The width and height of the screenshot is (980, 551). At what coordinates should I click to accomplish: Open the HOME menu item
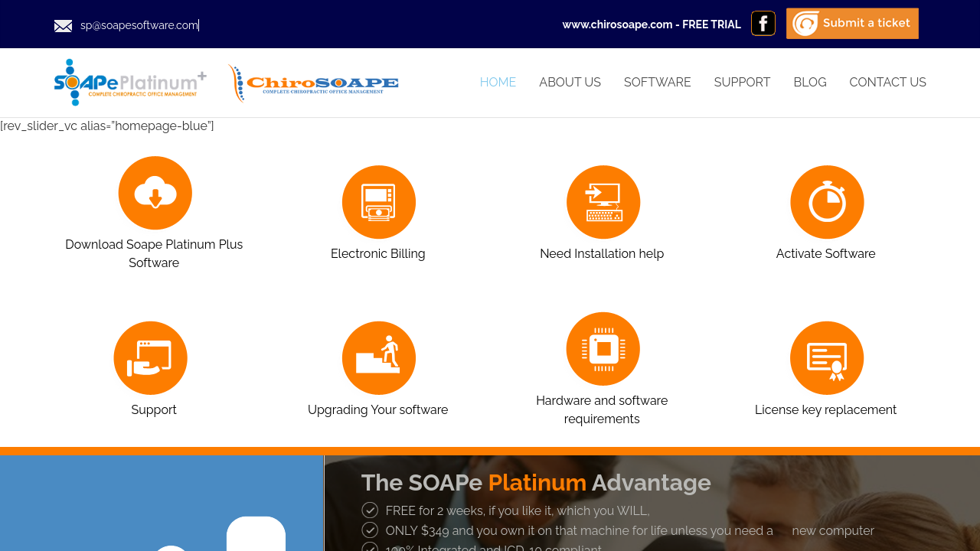[x=498, y=82]
